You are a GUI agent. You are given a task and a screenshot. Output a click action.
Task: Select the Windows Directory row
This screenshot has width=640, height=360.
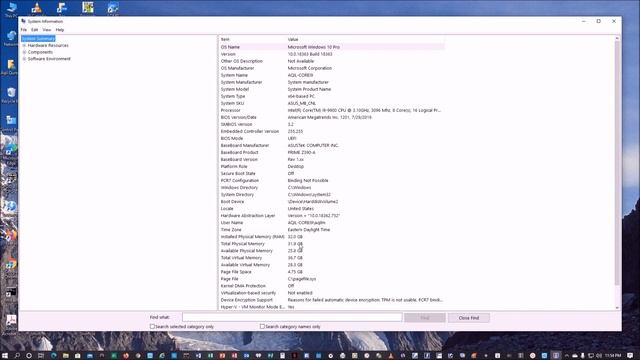(332, 187)
